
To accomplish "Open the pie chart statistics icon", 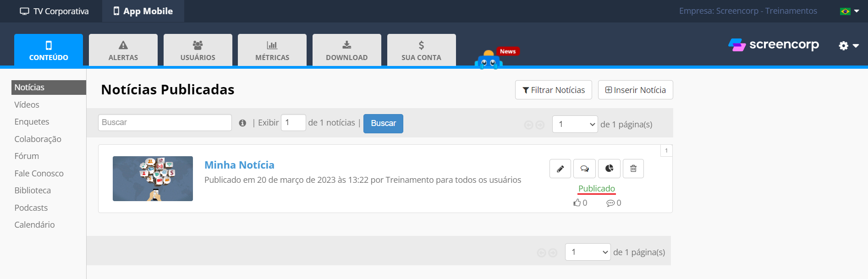I will [609, 169].
